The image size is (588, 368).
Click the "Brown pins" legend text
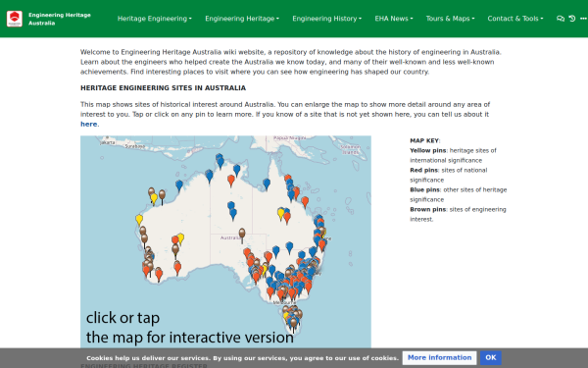pyautogui.click(x=428, y=209)
